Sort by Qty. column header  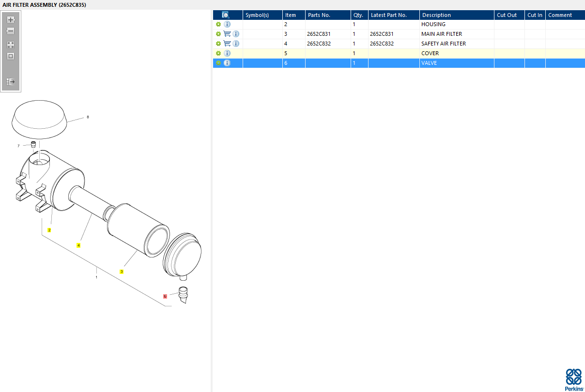pos(359,15)
